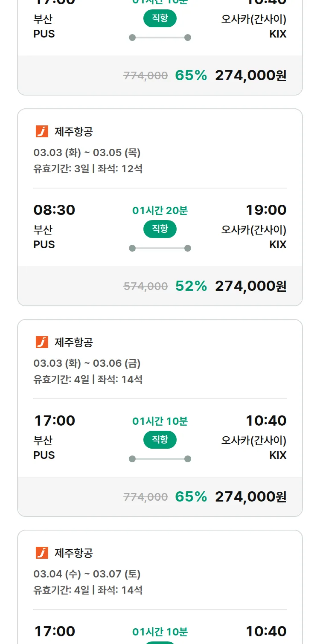The height and width of the screenshot is (644, 320).
Task: Click the 유효기간: 3일 | 좌석: 12석 info line
Action: click(88, 168)
